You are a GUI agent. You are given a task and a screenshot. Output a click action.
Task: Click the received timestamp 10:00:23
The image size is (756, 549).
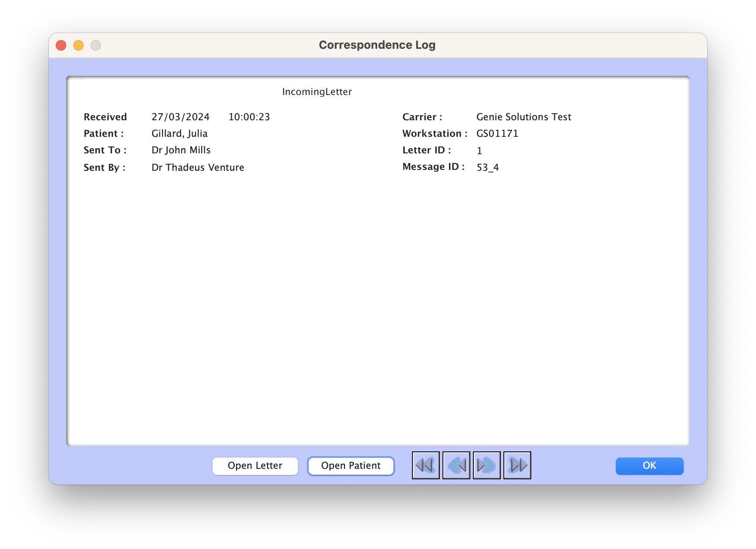pyautogui.click(x=249, y=117)
